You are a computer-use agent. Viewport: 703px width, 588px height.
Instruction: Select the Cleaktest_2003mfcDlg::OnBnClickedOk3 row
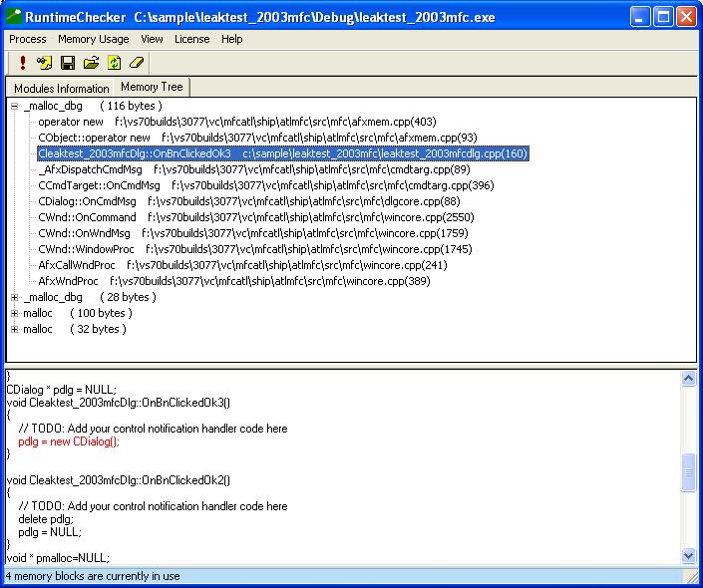[x=283, y=153]
